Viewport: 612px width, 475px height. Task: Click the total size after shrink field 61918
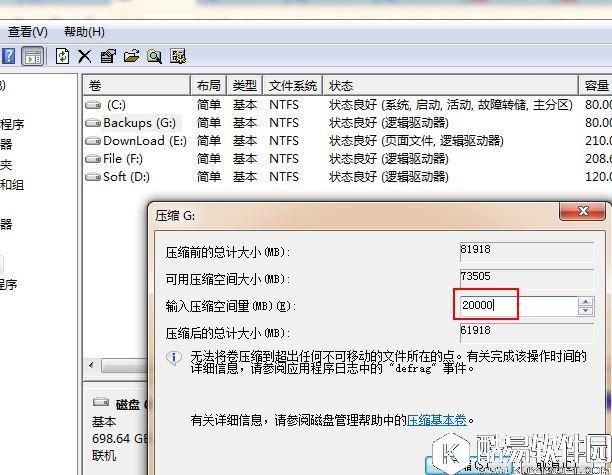[527, 333]
